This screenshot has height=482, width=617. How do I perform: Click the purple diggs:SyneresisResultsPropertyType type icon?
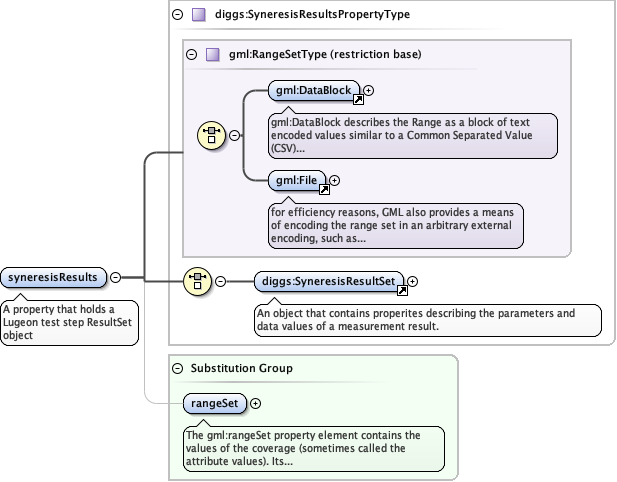[x=199, y=15]
